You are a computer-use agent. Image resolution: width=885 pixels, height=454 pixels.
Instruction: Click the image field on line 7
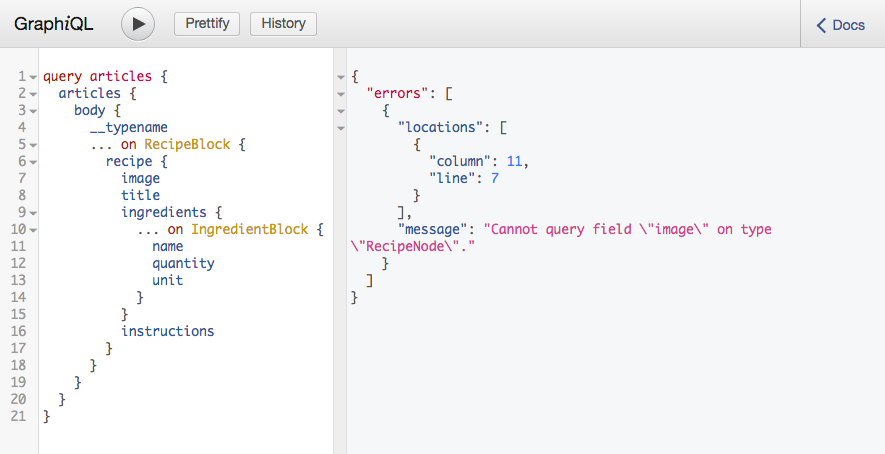point(141,178)
